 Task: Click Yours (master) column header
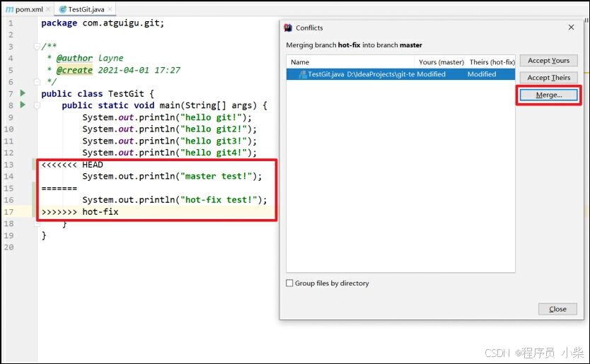[x=441, y=62]
